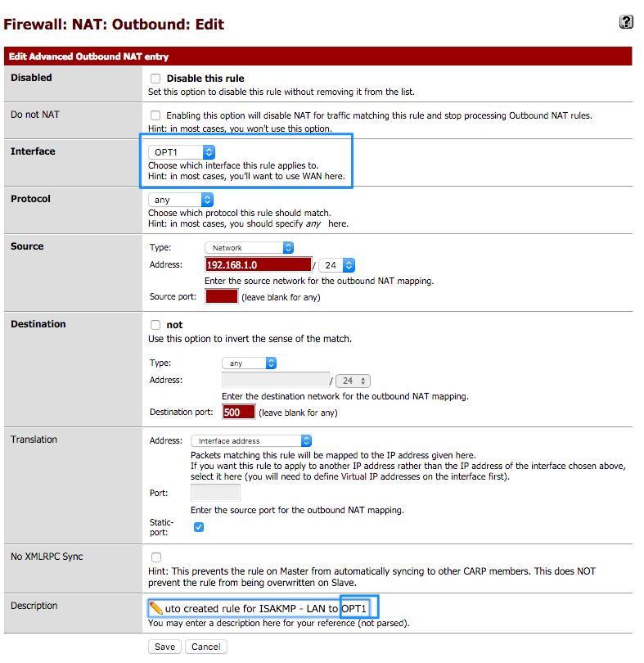Open the help icon at top right
The image size is (644, 663).
coord(626,21)
